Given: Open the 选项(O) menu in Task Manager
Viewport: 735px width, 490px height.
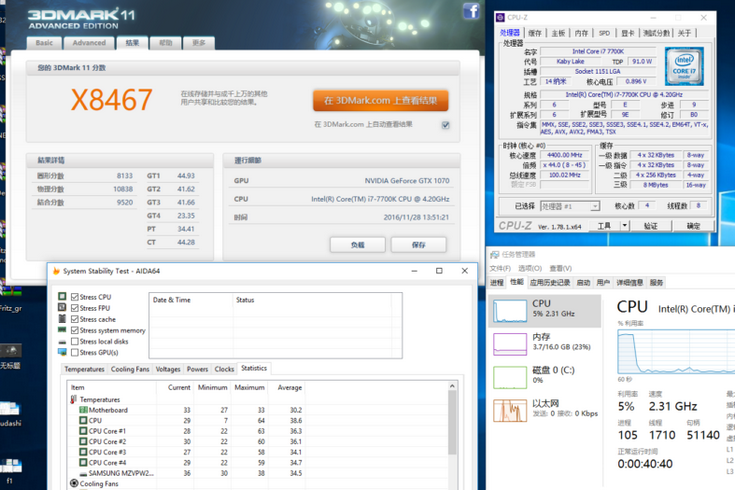Looking at the screenshot, I should tap(530, 268).
